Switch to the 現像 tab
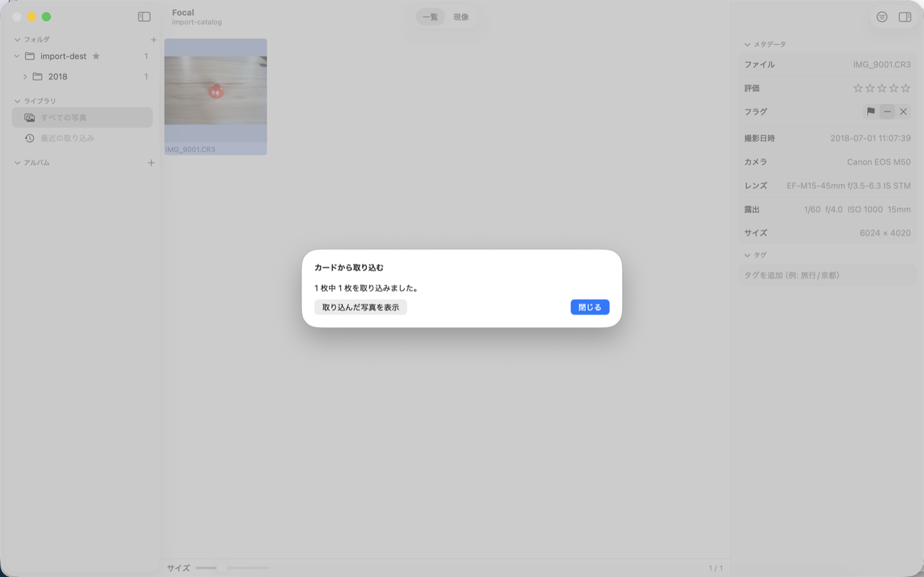 click(x=461, y=17)
